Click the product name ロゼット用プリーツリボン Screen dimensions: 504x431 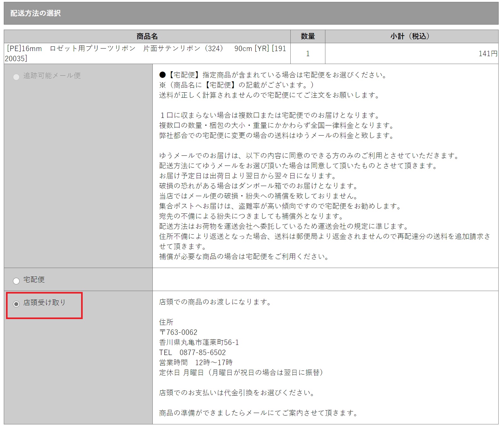pyautogui.click(x=93, y=49)
